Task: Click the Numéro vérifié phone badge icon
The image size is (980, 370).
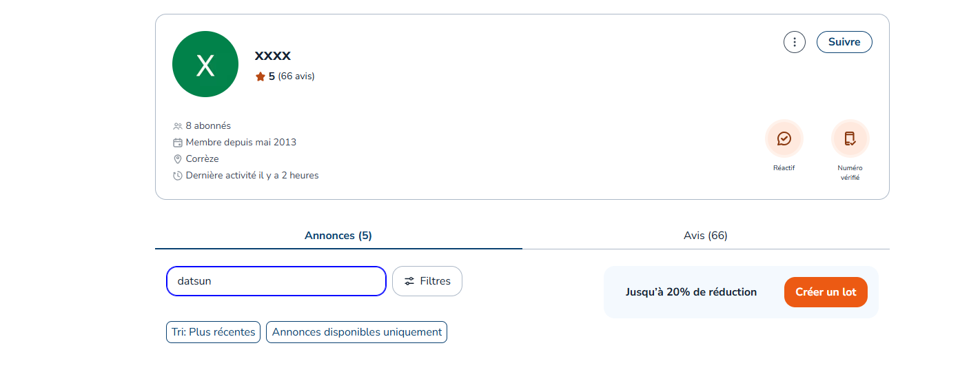Action: click(x=850, y=139)
